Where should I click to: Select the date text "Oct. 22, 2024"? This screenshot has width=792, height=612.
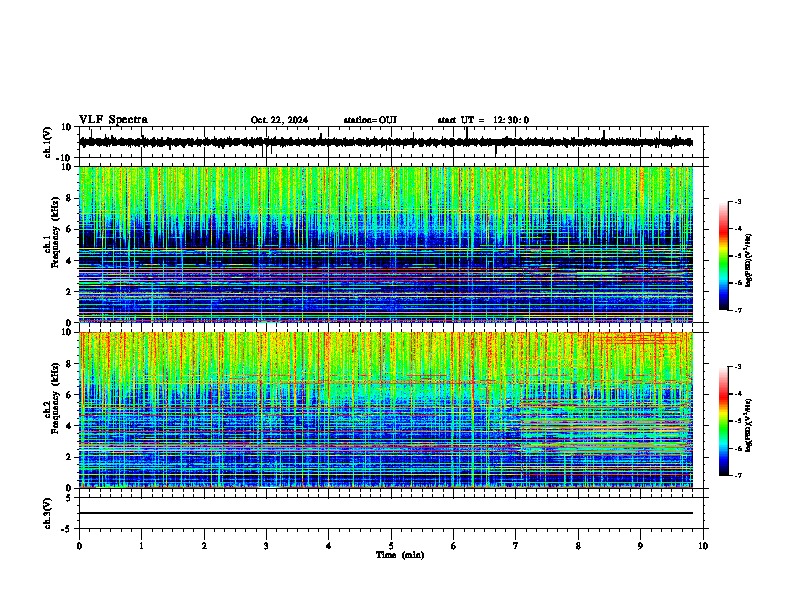[x=279, y=120]
